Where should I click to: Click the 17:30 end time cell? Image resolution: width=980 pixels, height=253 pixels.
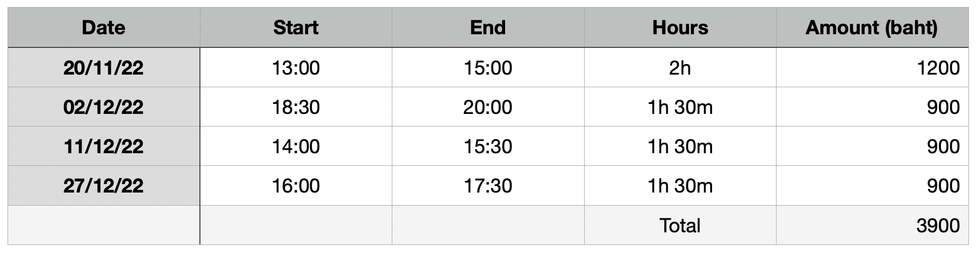pyautogui.click(x=487, y=185)
